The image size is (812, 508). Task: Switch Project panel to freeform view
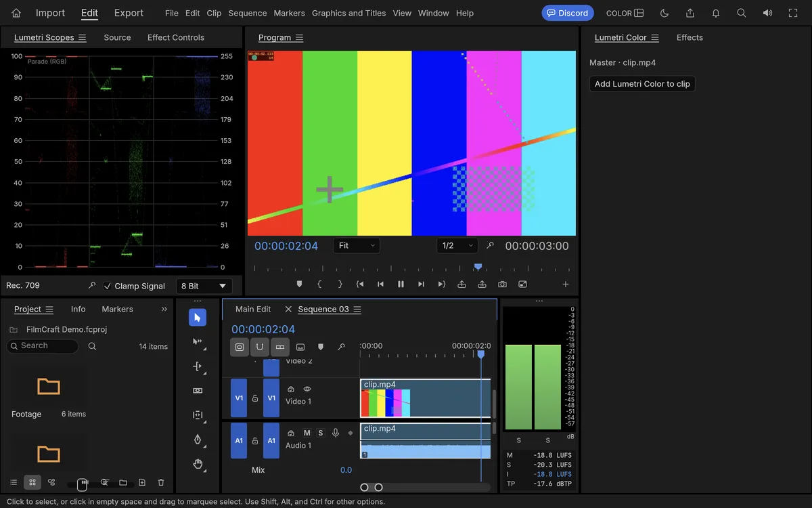pyautogui.click(x=51, y=482)
